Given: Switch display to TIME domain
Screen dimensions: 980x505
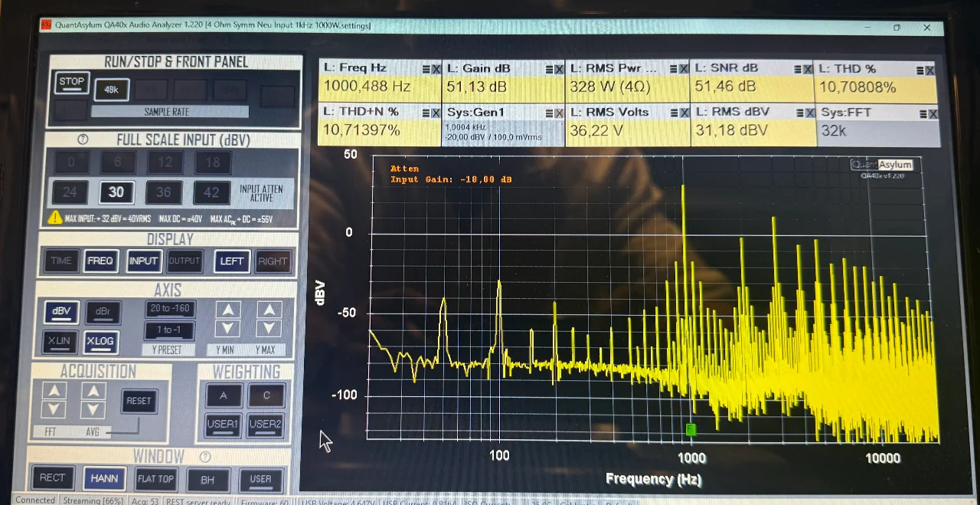Looking at the screenshot, I should coord(61,261).
